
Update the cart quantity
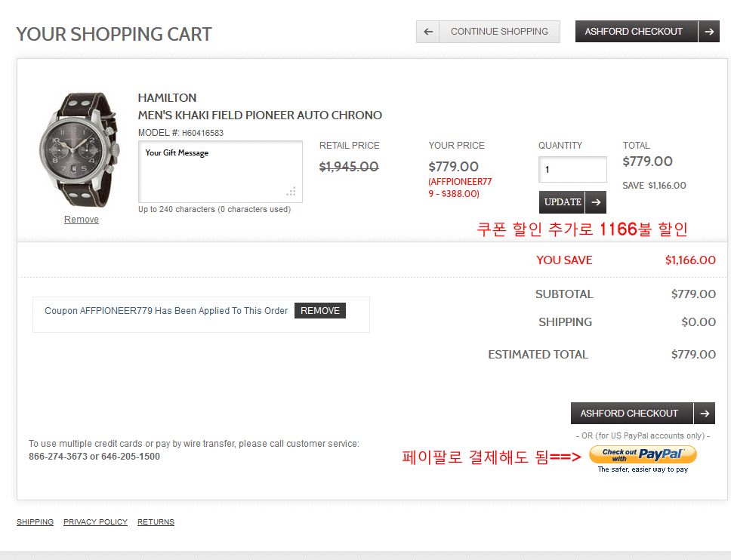click(563, 202)
